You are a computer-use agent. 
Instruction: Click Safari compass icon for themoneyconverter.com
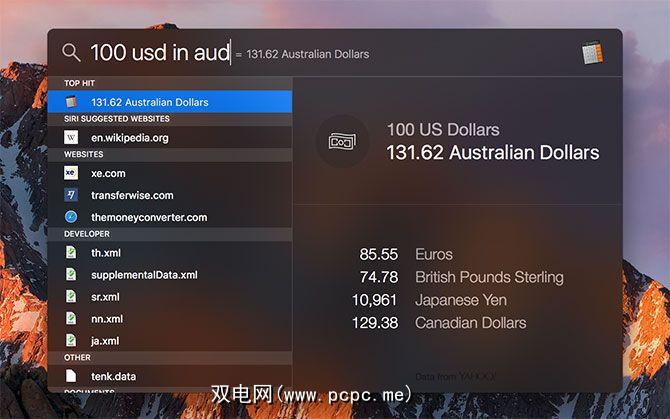tap(71, 217)
